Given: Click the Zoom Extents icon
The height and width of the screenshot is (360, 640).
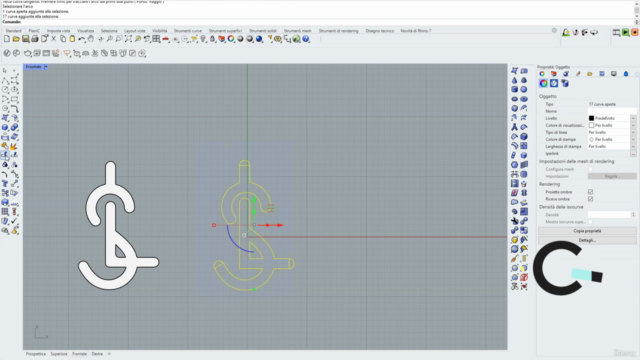Looking at the screenshot, I should (x=128, y=39).
